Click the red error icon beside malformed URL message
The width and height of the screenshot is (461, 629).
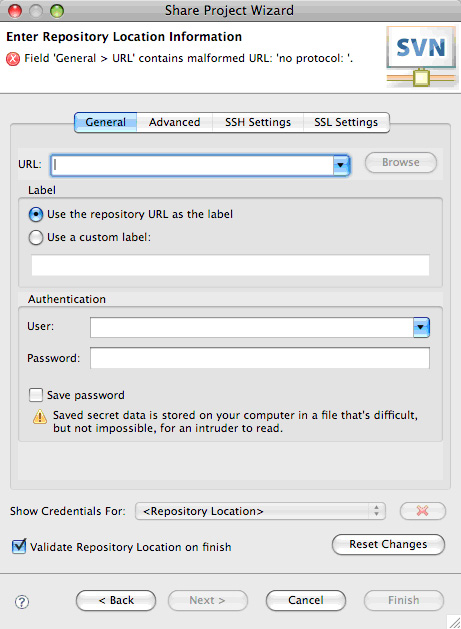13,59
